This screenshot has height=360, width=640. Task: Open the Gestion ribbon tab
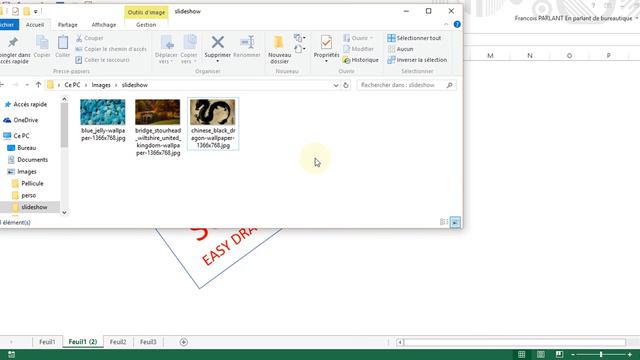[x=146, y=25]
